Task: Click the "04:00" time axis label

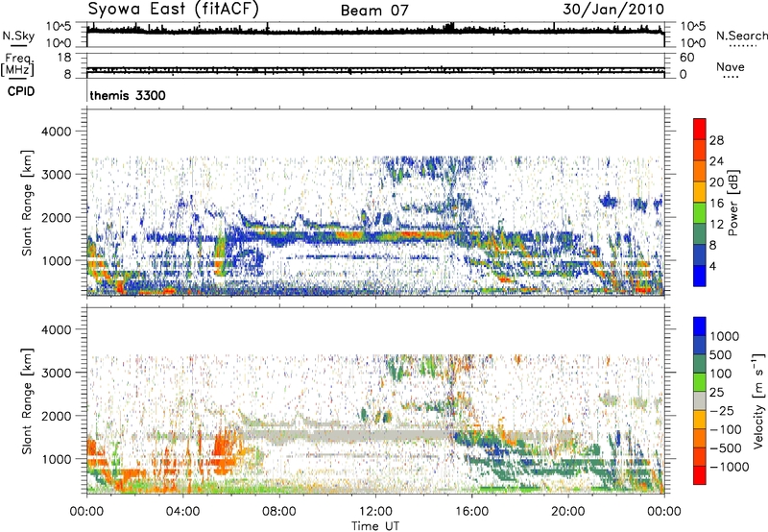Action: tap(182, 512)
